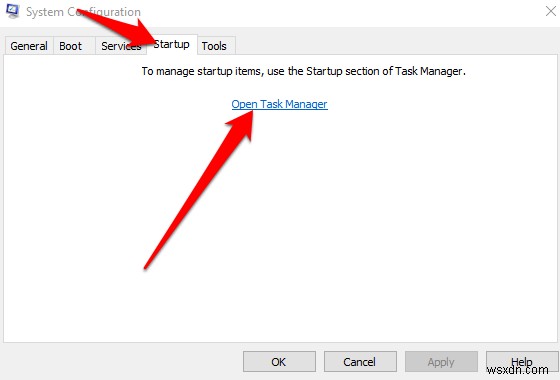Click the red arrow pointing at Startup tab

[x=118, y=29]
